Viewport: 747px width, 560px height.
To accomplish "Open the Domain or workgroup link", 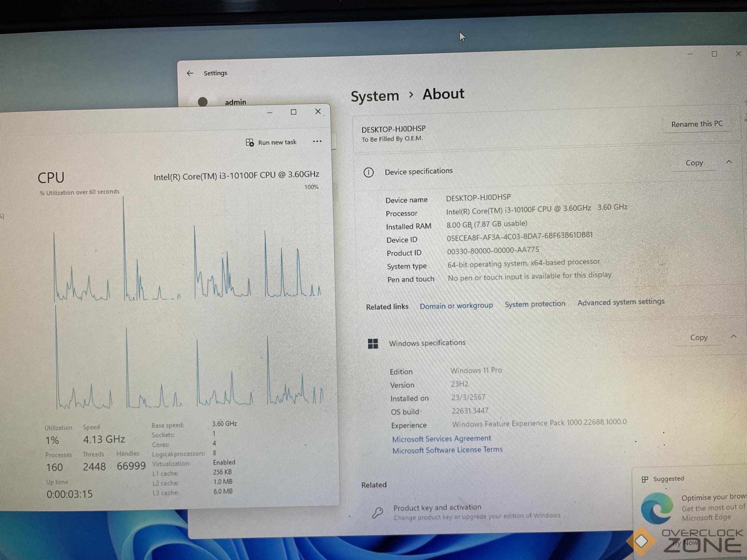I will [456, 306].
